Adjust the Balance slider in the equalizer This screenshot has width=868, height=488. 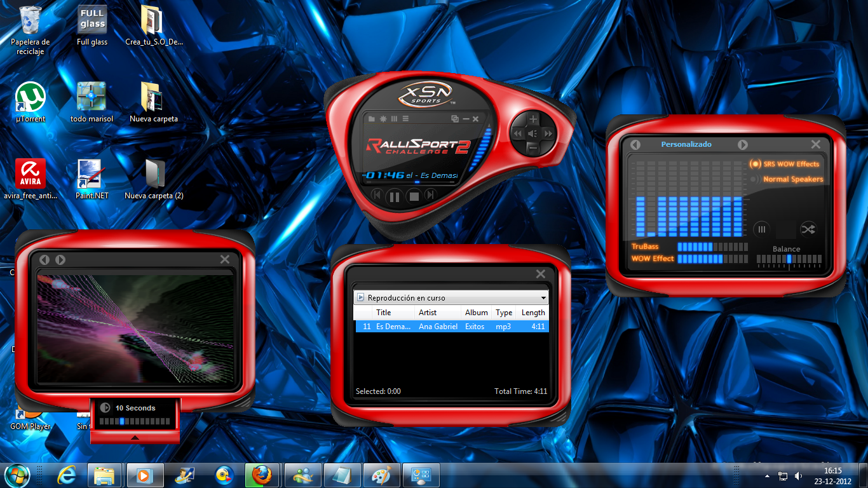coord(789,259)
